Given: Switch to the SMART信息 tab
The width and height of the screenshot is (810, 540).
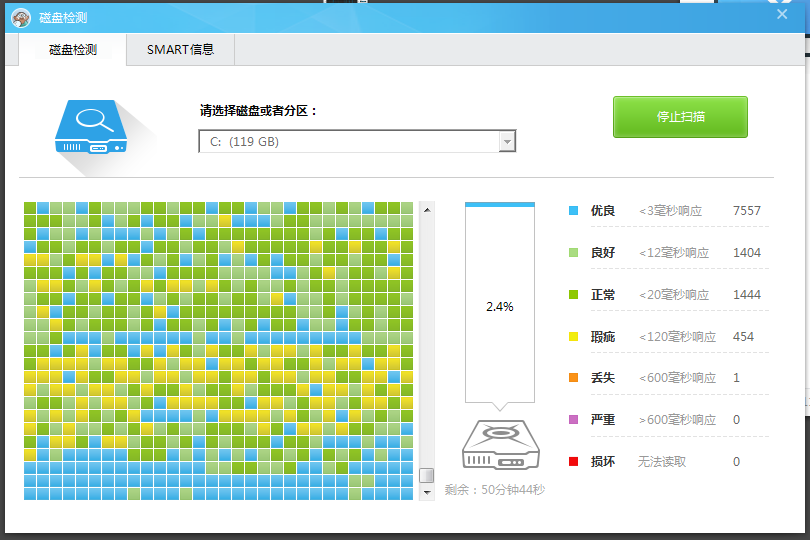Looking at the screenshot, I should (x=180, y=49).
